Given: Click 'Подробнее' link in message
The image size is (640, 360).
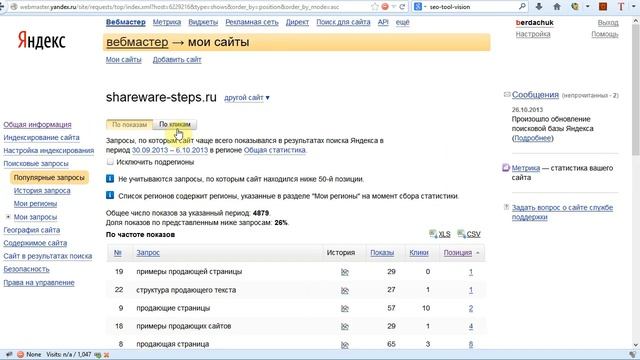Looking at the screenshot, I should pyautogui.click(x=533, y=138).
